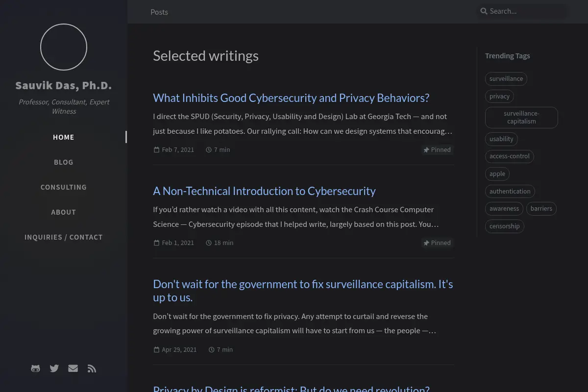
Task: Open Inquiries / Contact page
Action: click(64, 237)
